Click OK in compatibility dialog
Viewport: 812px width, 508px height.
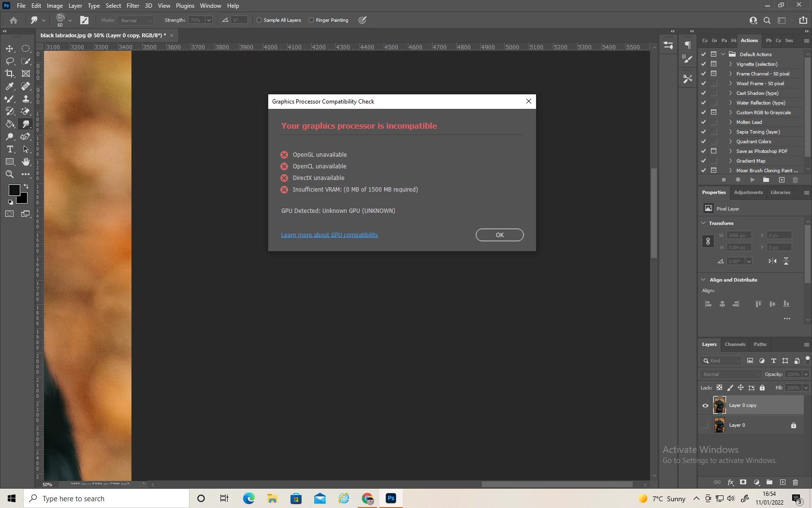point(499,235)
